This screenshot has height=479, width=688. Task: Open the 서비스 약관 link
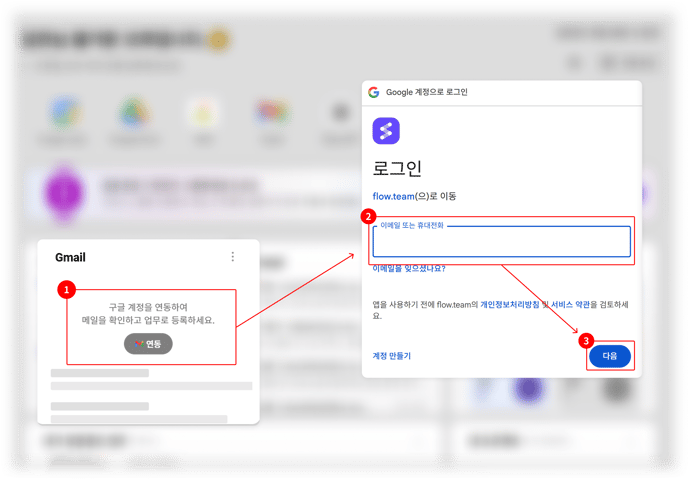coord(570,304)
